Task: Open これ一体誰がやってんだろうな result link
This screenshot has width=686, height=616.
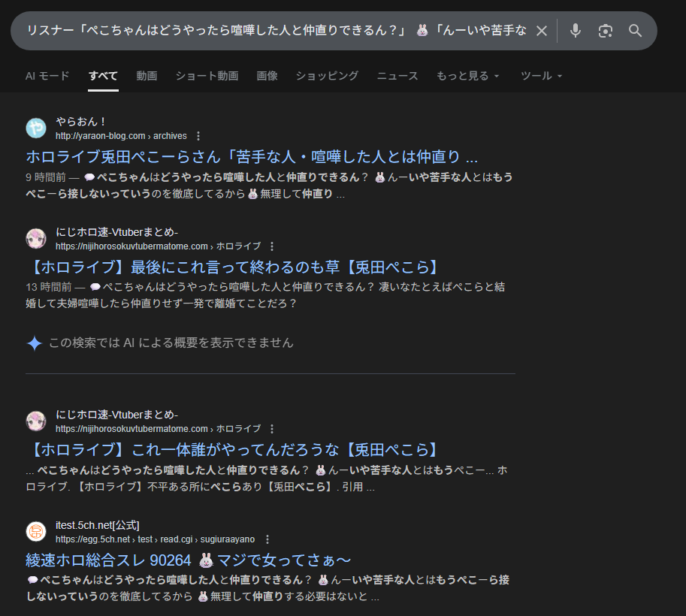Action: 231,450
